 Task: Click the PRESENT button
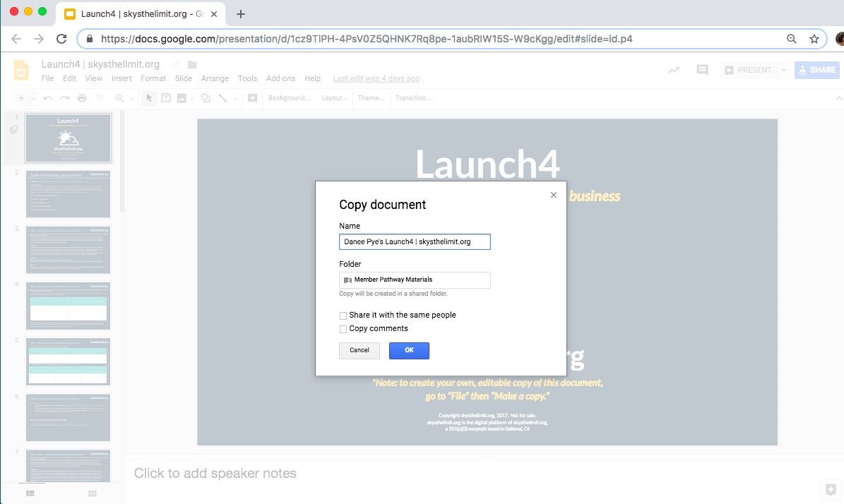(749, 70)
